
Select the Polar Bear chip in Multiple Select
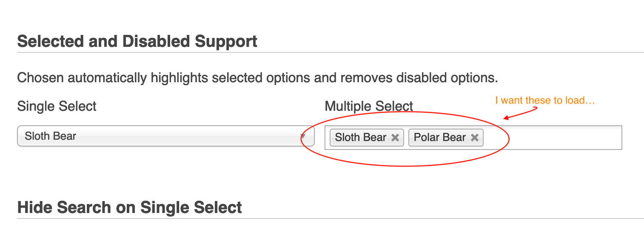point(439,138)
